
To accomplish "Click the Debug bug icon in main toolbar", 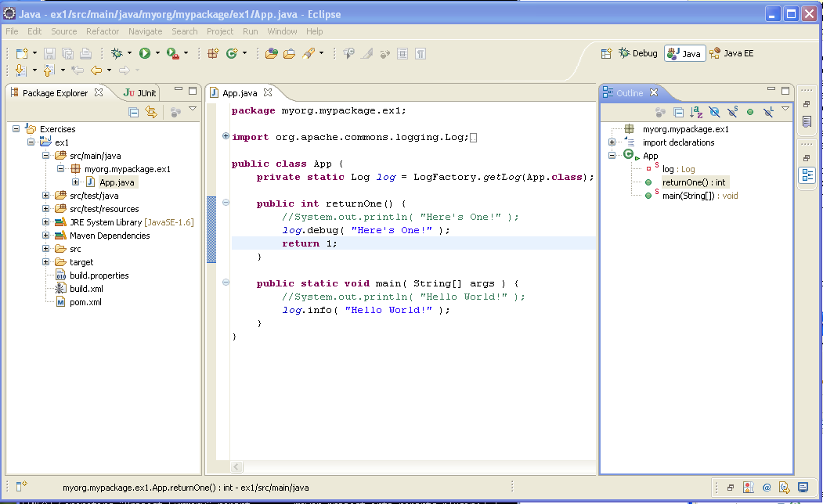I will coord(117,53).
